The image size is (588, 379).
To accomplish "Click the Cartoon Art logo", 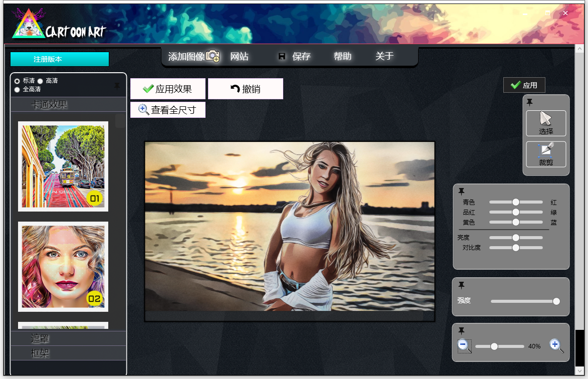I will [x=59, y=25].
